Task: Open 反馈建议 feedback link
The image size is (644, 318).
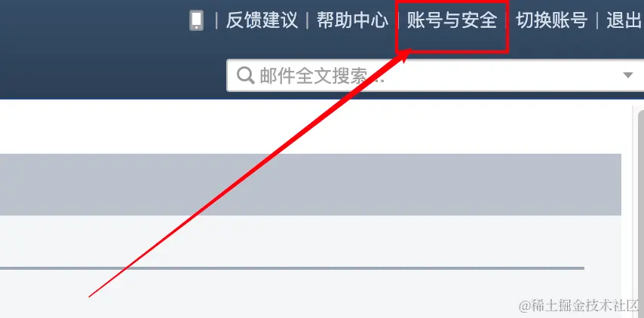Action: [262, 20]
